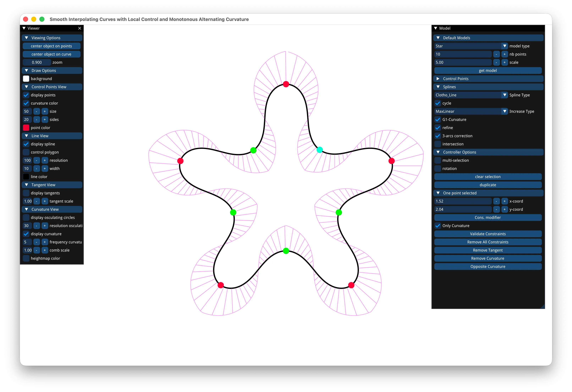Enable display osculating circles
Image resolution: width=572 pixels, height=392 pixels.
tap(26, 217)
